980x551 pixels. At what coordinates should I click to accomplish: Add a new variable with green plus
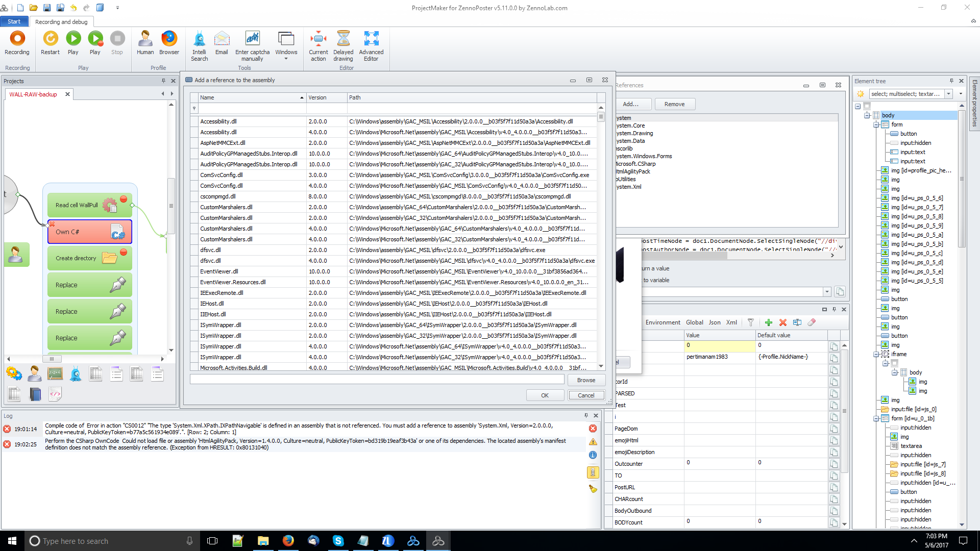(769, 322)
